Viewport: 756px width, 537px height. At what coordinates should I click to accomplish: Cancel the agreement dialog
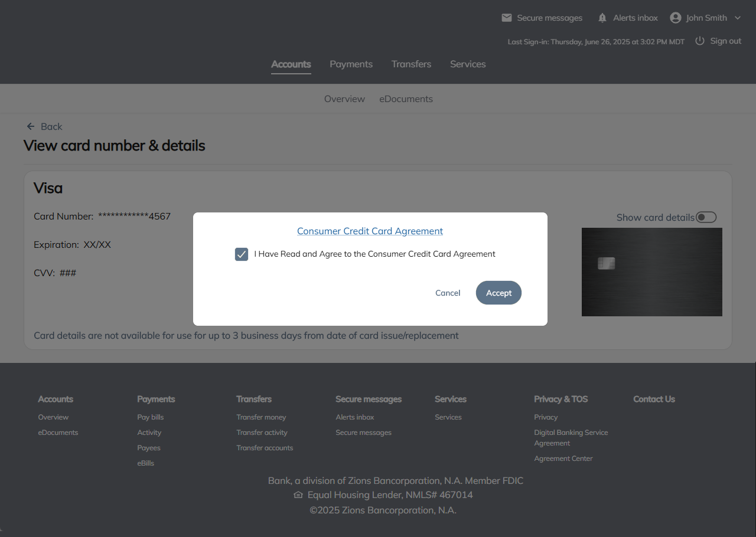click(x=448, y=293)
